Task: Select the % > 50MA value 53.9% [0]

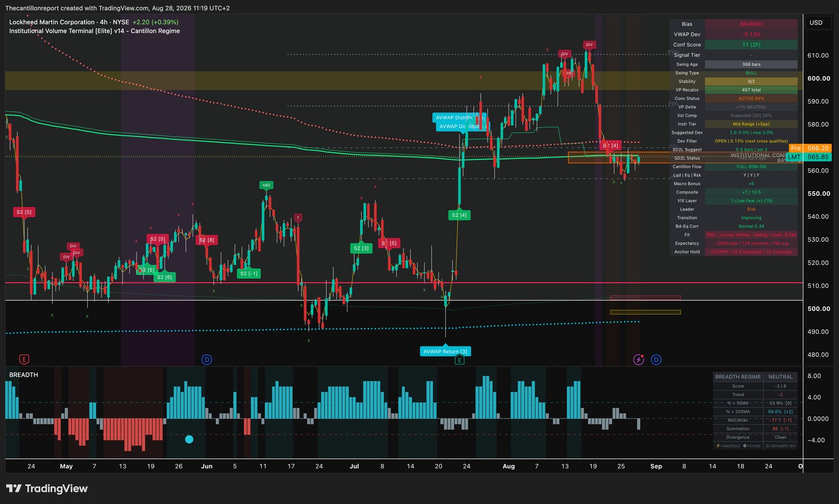Action: (780, 403)
